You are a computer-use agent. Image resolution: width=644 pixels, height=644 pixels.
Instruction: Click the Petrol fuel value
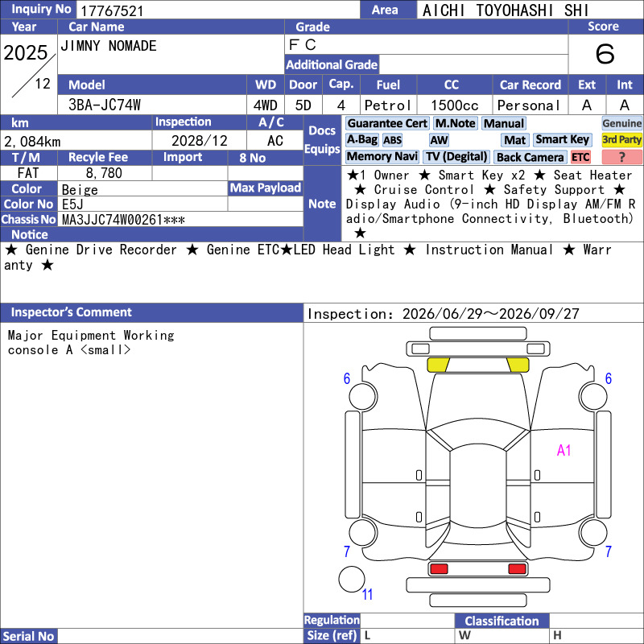click(x=388, y=105)
